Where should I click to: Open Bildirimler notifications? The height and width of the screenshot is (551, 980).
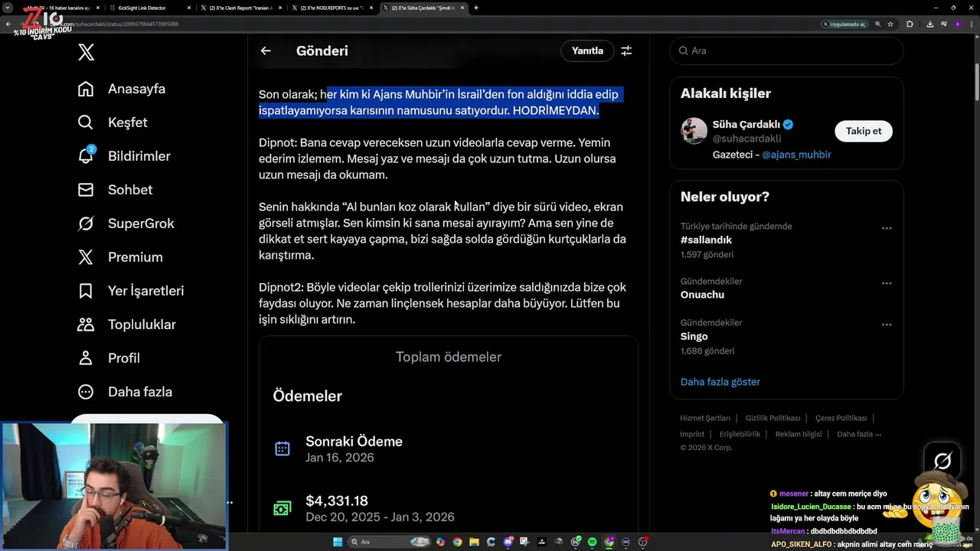(125, 156)
